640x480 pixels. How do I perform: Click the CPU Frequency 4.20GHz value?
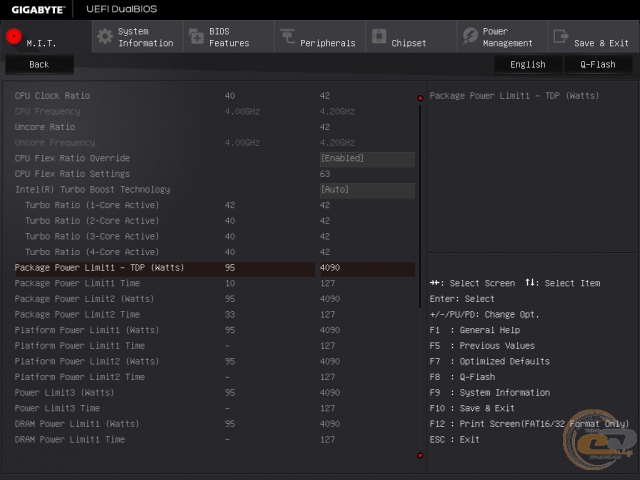(337, 111)
